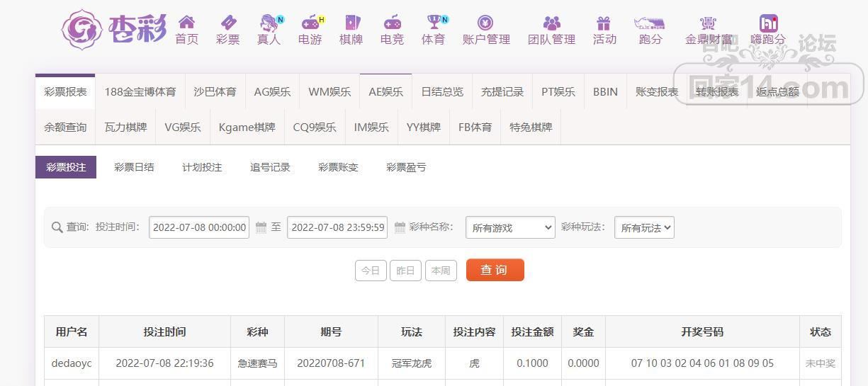The image size is (868, 386).
Task: Click the 昨日 quick date button
Action: pos(405,271)
